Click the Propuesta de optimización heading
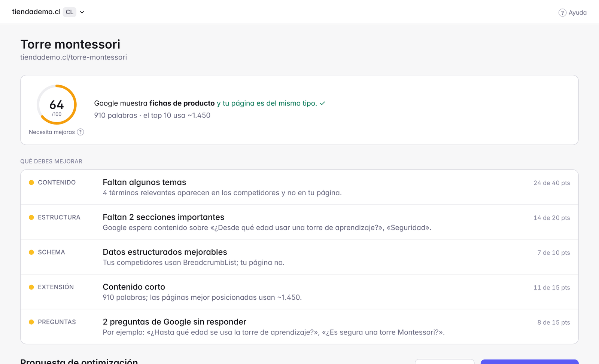The image size is (599, 364). pyautogui.click(x=79, y=361)
